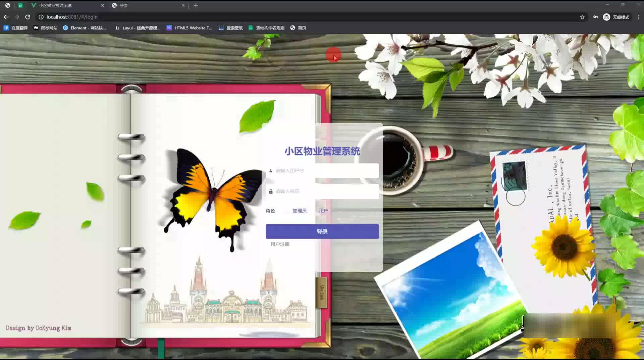The image size is (644, 360).
Task: Focus the username input field
Action: click(322, 171)
